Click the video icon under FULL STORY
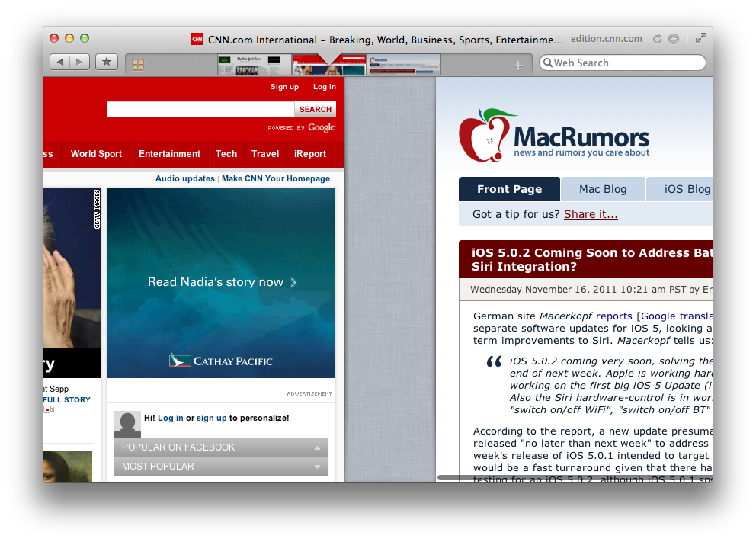Viewport: 756px width, 542px height. [x=49, y=410]
